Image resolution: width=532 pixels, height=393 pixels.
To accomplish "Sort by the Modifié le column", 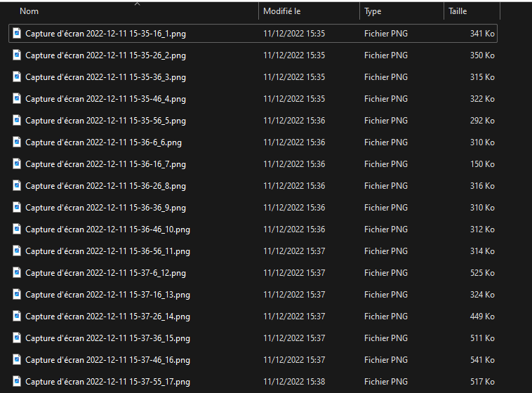I will [282, 11].
